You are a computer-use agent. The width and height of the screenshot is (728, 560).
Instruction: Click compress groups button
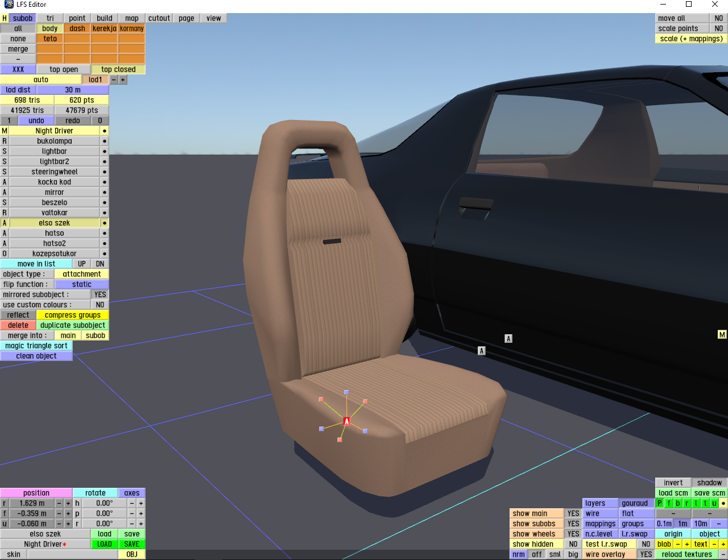tap(73, 315)
